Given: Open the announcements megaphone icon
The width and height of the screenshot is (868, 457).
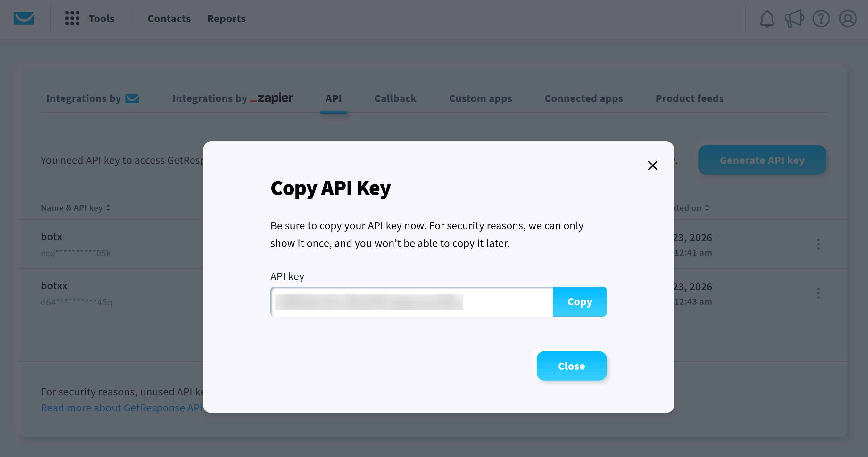Looking at the screenshot, I should click(x=794, y=19).
